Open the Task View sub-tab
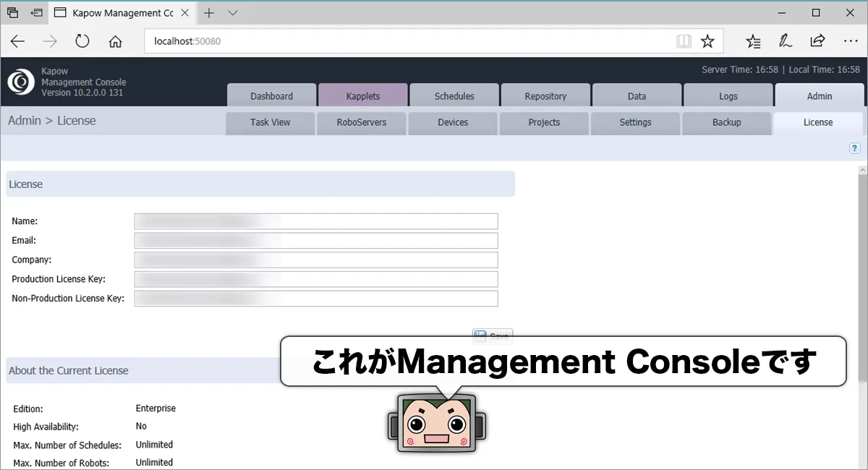This screenshot has width=868, height=470. coord(271,123)
